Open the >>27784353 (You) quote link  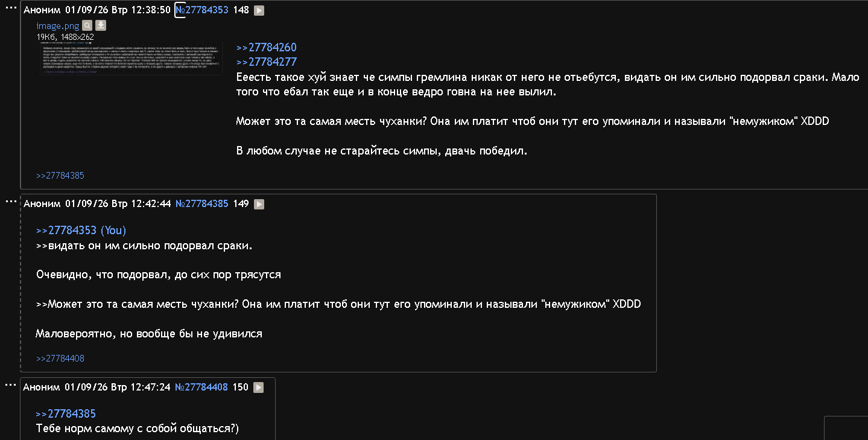tap(81, 231)
